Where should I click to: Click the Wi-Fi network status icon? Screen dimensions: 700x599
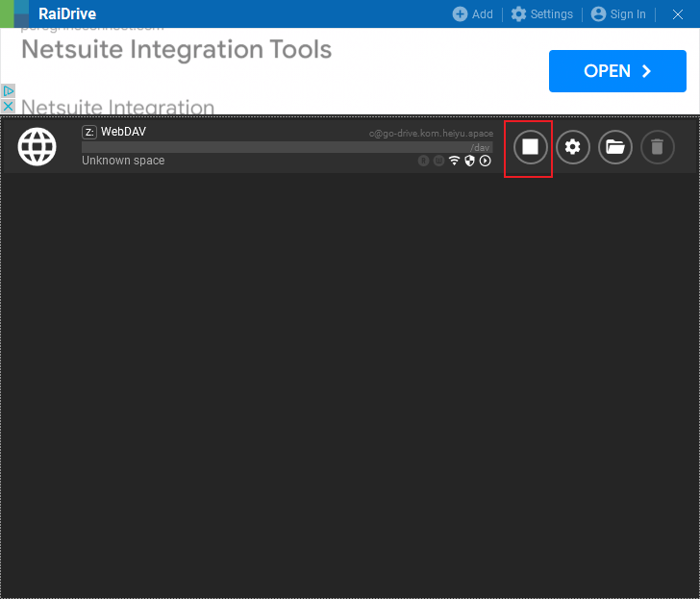454,161
